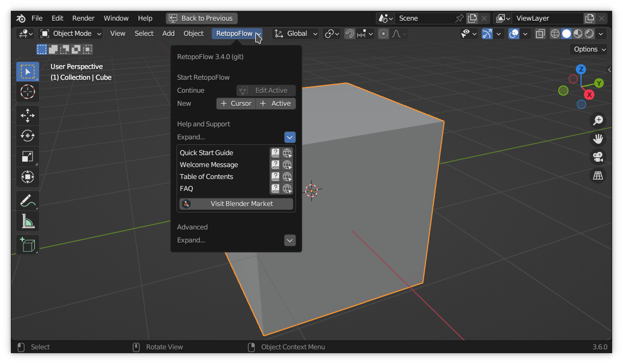Open FAQ help document icon
Screen dimensions: 623x364
point(275,189)
